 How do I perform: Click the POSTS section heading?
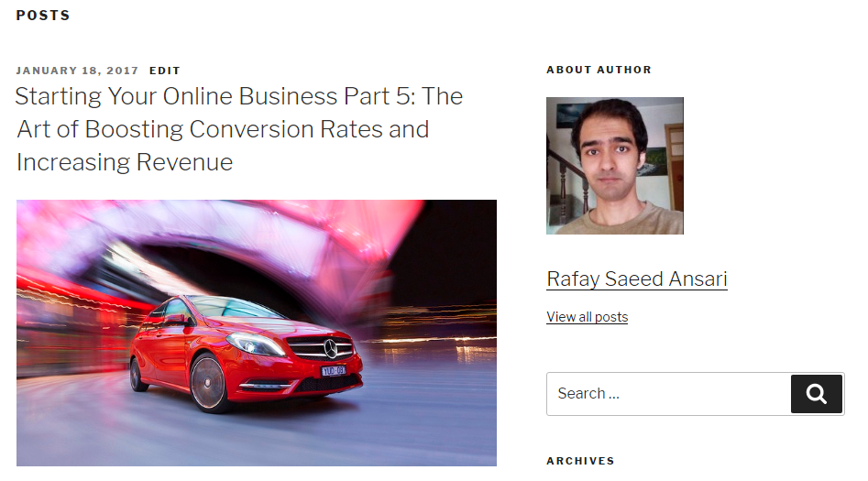coord(43,16)
